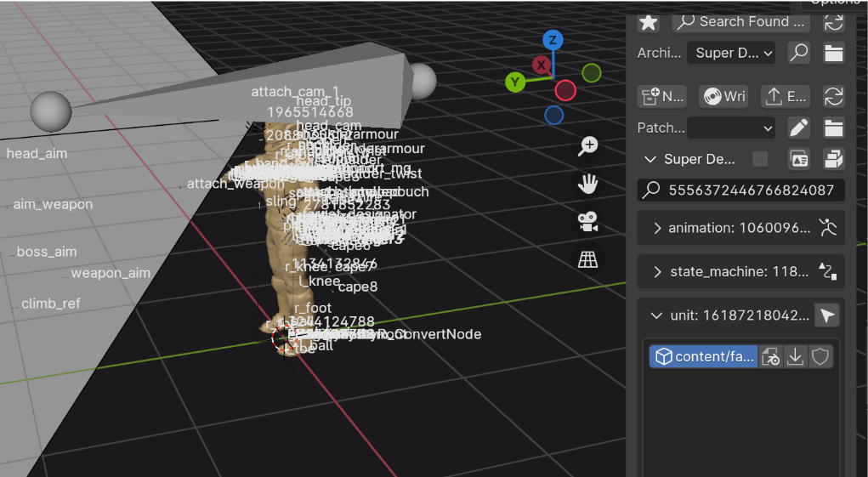Viewport: 868px width, 477px height.
Task: Click the new patch button labeled N...
Action: pyautogui.click(x=662, y=96)
